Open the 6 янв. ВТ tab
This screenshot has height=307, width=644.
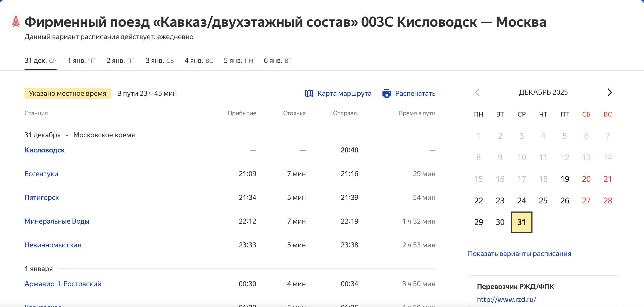(x=277, y=60)
